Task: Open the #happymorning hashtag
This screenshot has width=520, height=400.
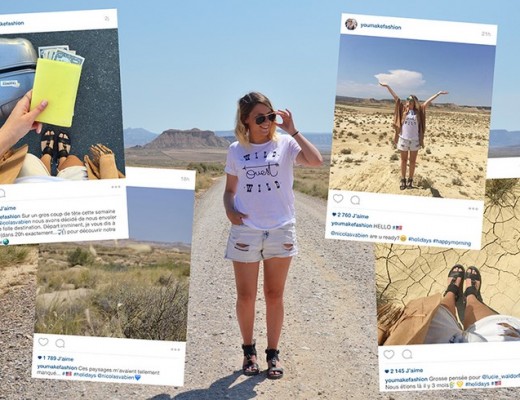Action: tap(452, 242)
